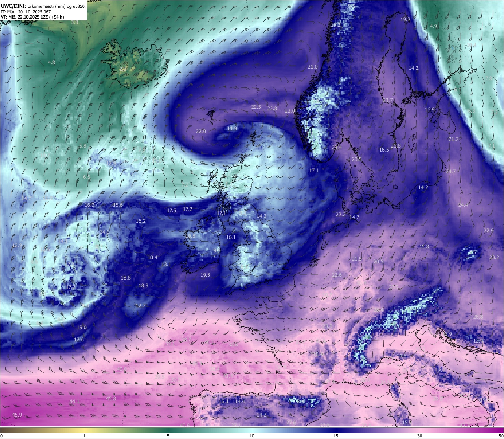Screen dimensions: 504x439
Task: Click the 22.2 value label
Action: (x=341, y=214)
